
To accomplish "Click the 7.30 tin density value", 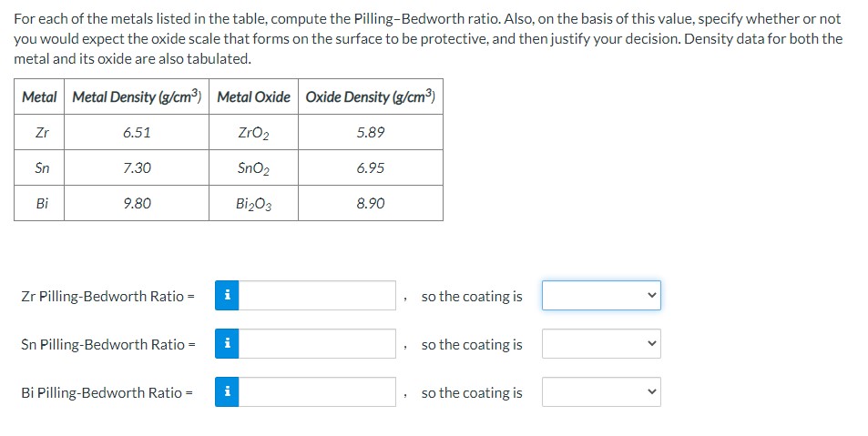I will coord(137,168).
